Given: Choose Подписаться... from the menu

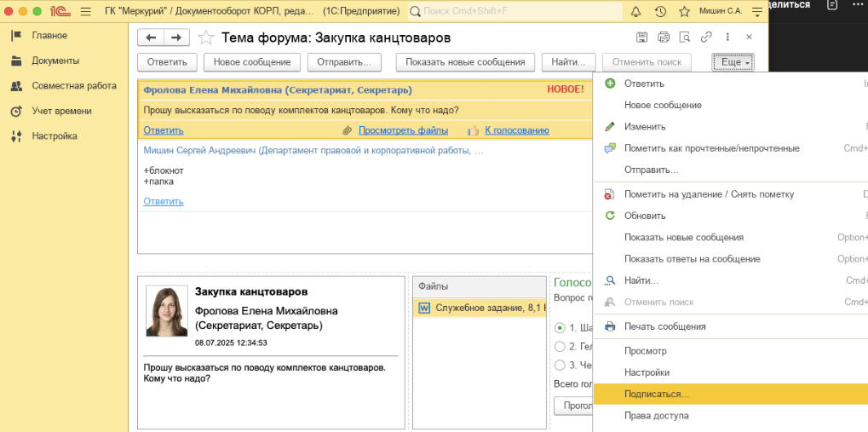Looking at the screenshot, I should tap(656, 395).
